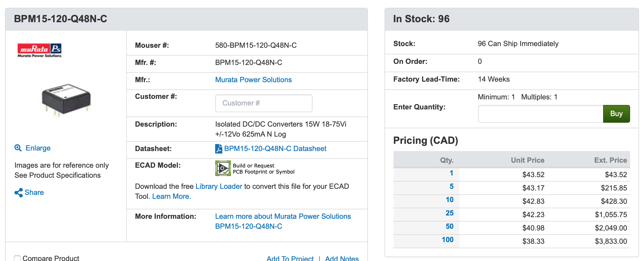
Task: Open the Learn More link
Action: [x=172, y=196]
